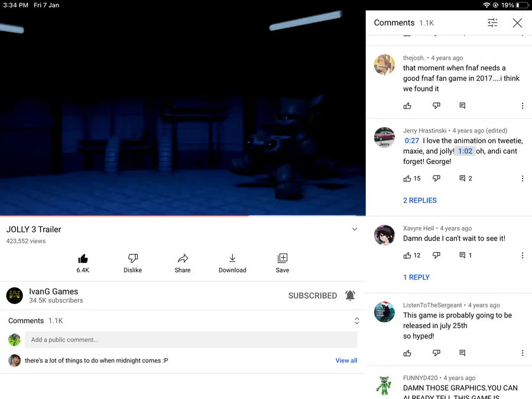Reply to thejosh.'s comment
532x399 pixels.
point(462,106)
